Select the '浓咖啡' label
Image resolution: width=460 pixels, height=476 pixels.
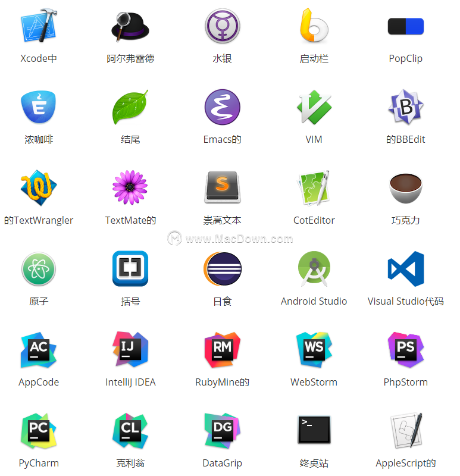39,139
